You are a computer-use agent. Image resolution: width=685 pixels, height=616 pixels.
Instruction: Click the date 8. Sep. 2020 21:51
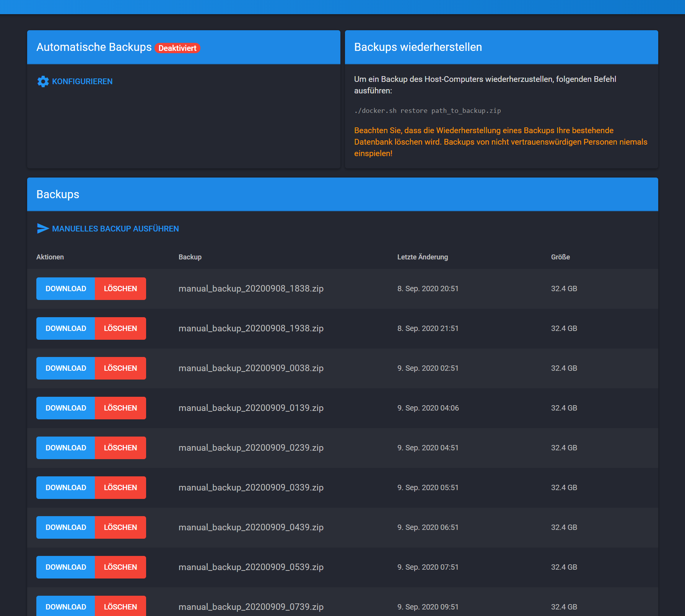(428, 328)
